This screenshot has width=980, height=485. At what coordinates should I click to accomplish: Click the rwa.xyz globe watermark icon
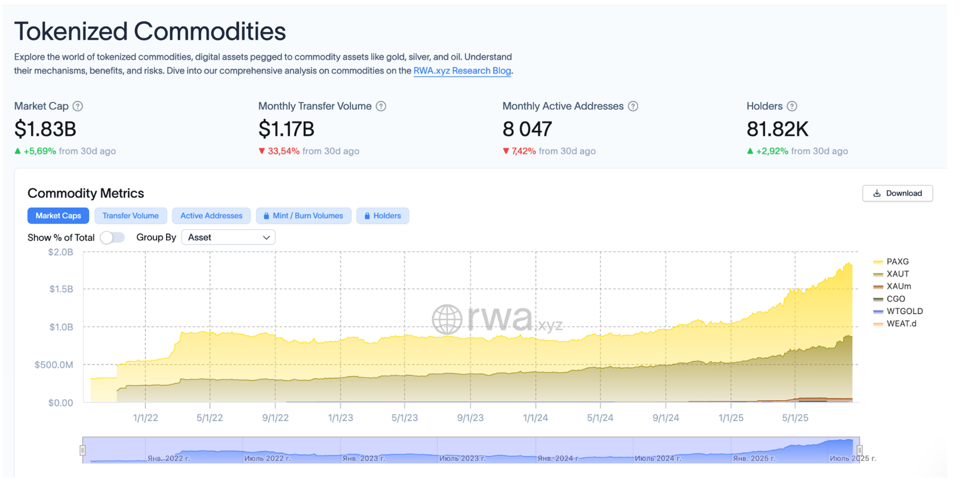click(x=447, y=320)
